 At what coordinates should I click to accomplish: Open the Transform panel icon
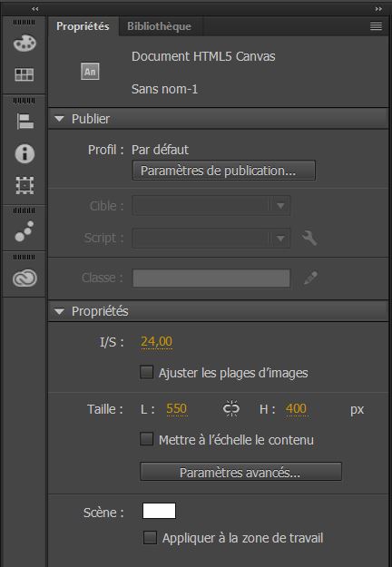click(24, 185)
